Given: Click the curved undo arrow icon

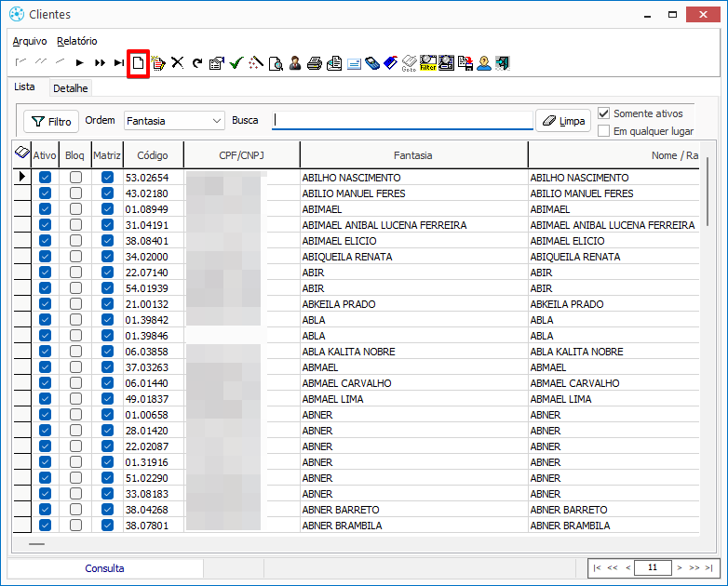Looking at the screenshot, I should [x=197, y=62].
